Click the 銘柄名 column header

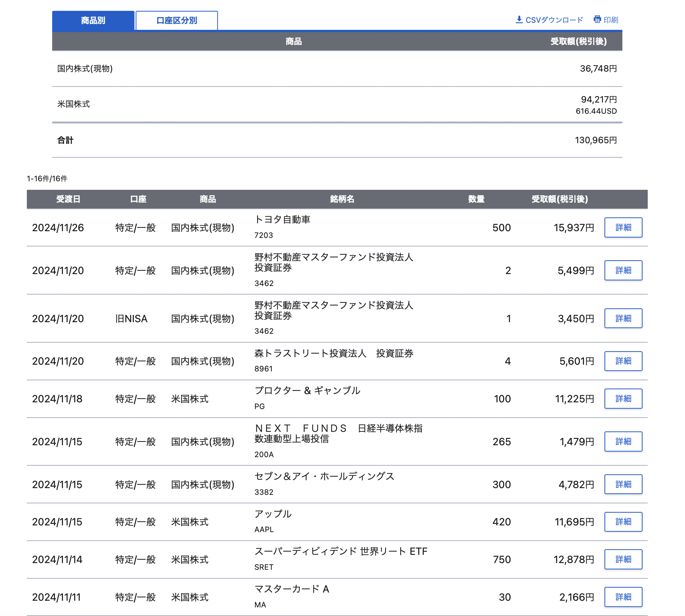(x=342, y=199)
